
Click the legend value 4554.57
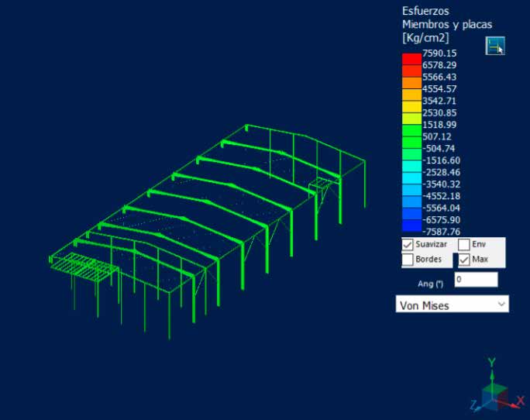(x=439, y=89)
